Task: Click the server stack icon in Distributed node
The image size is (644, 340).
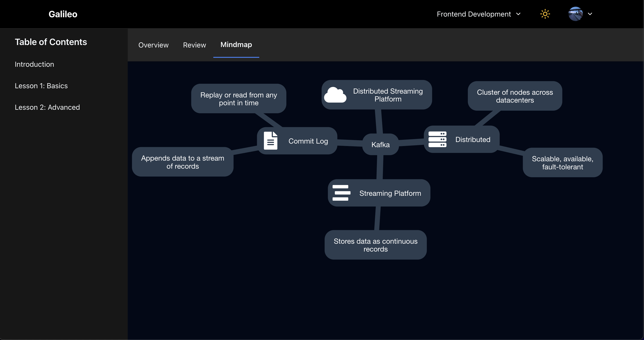Action: click(437, 139)
